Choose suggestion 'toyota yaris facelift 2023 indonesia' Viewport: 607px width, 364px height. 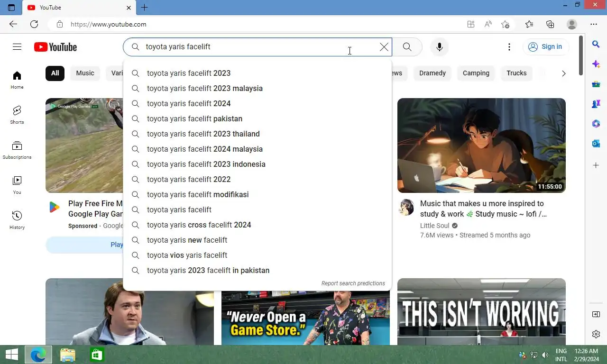click(x=258, y=164)
